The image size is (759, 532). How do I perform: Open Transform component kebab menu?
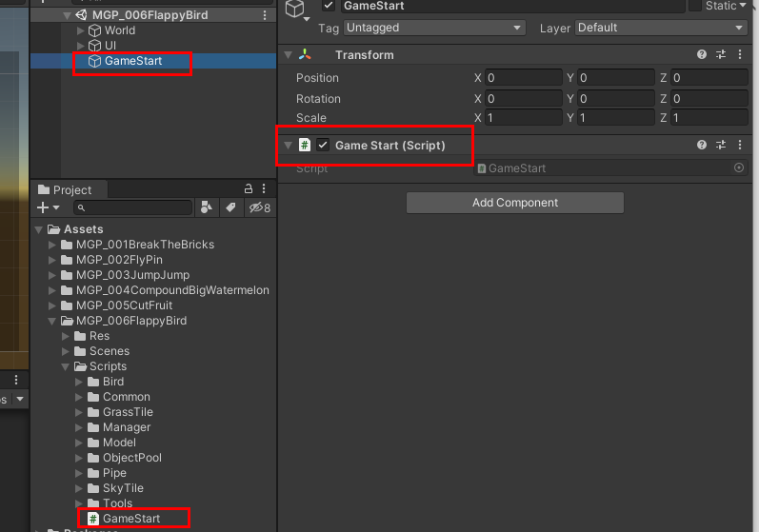coord(740,54)
